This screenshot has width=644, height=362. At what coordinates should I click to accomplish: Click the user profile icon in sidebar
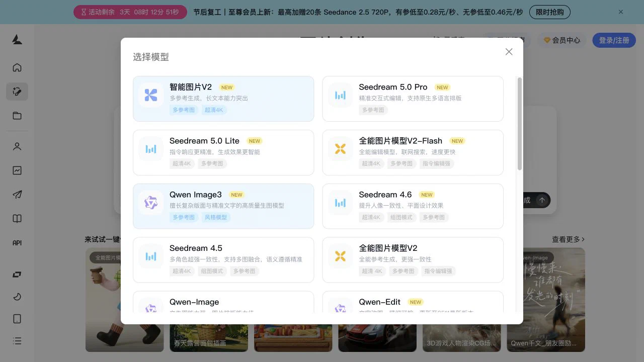17,146
